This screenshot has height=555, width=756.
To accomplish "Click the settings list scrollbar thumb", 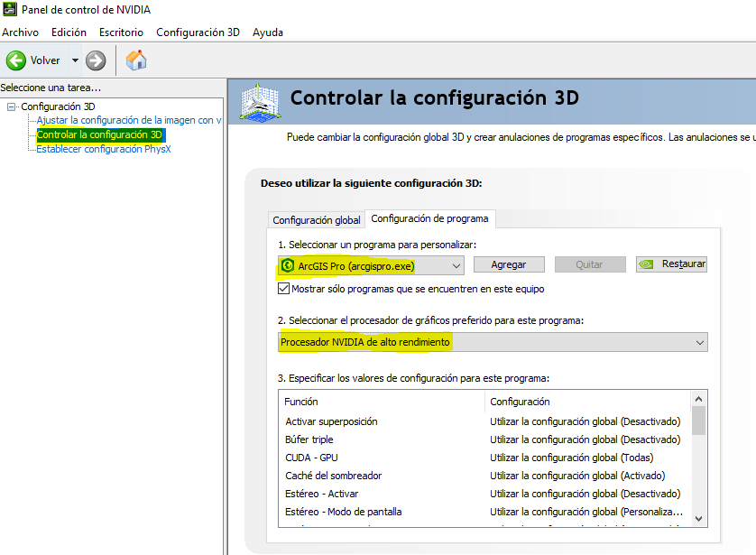I will [698, 421].
